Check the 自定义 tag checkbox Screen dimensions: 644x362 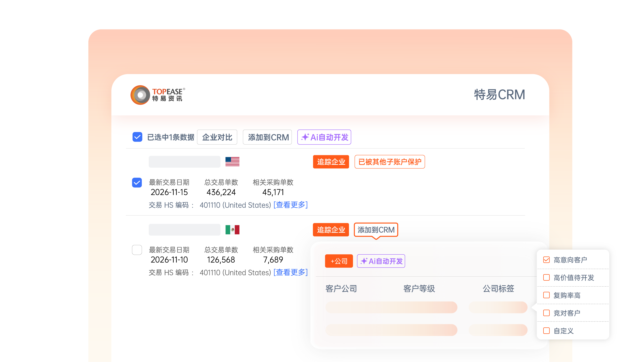[546, 331]
